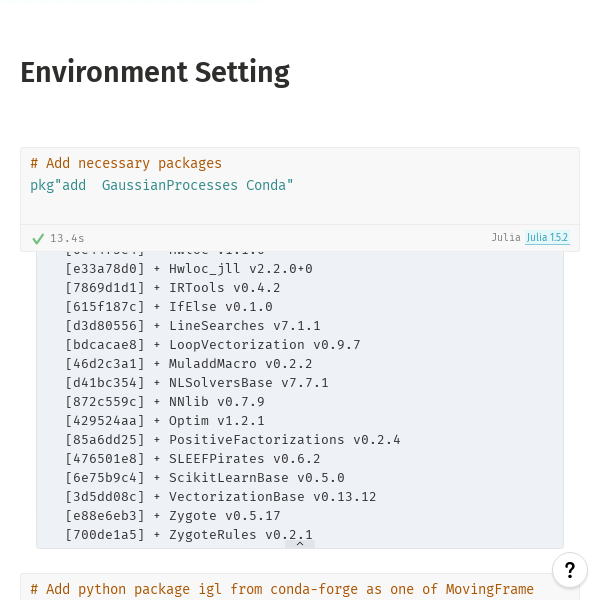This screenshot has height=600, width=600.
Task: Click the green success checkmark icon
Action: (38, 239)
